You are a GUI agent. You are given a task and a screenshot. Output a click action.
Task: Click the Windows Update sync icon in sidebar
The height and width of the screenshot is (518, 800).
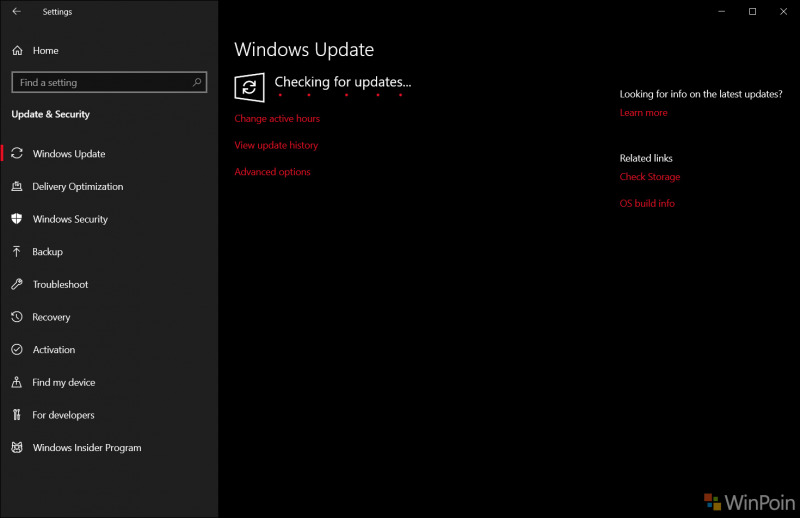17,153
